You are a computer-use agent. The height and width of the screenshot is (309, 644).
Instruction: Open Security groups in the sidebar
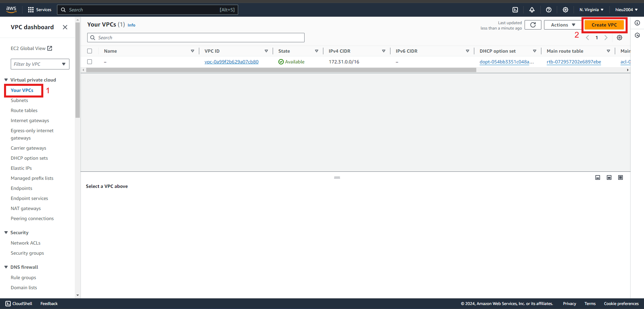[27, 253]
